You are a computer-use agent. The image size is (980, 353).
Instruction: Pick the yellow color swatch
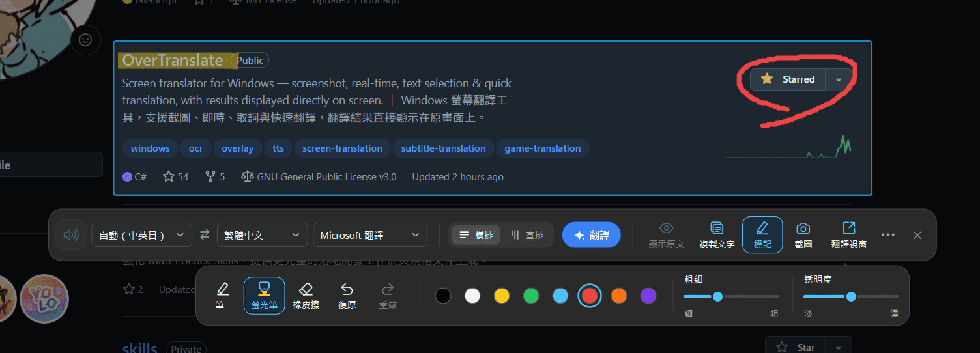pyautogui.click(x=502, y=296)
